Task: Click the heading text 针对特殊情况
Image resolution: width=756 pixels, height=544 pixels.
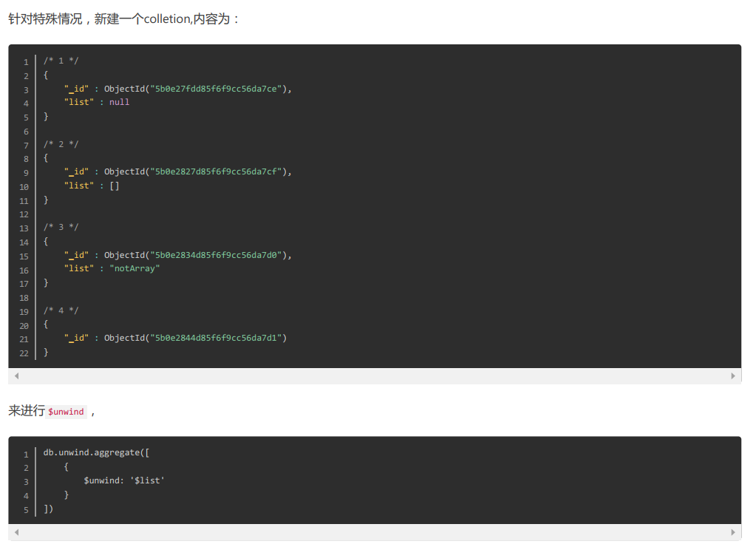Action: pyautogui.click(x=45, y=18)
